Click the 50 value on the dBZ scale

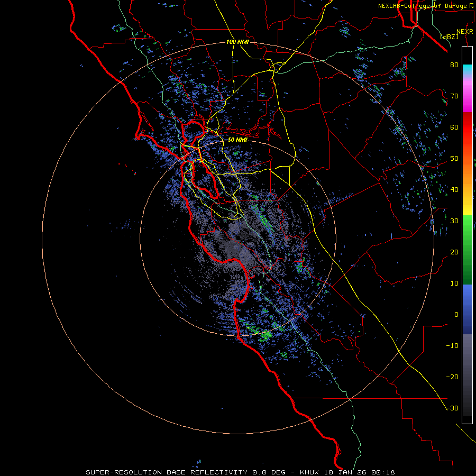click(454, 159)
